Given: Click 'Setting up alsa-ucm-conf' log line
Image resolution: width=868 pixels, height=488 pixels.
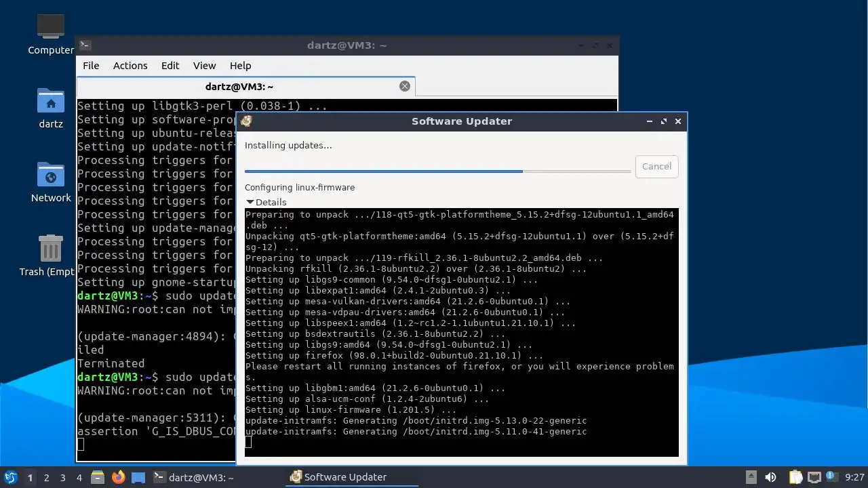Looking at the screenshot, I should [367, 399].
